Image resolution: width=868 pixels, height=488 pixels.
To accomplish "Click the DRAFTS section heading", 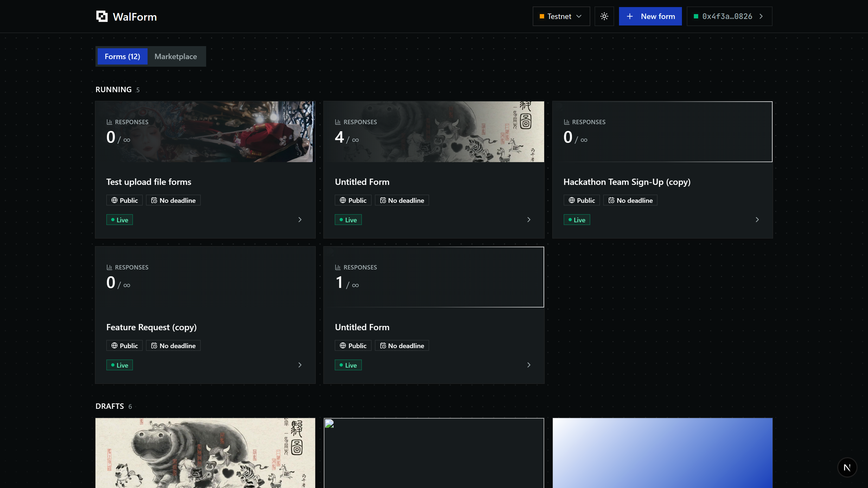I will point(110,406).
